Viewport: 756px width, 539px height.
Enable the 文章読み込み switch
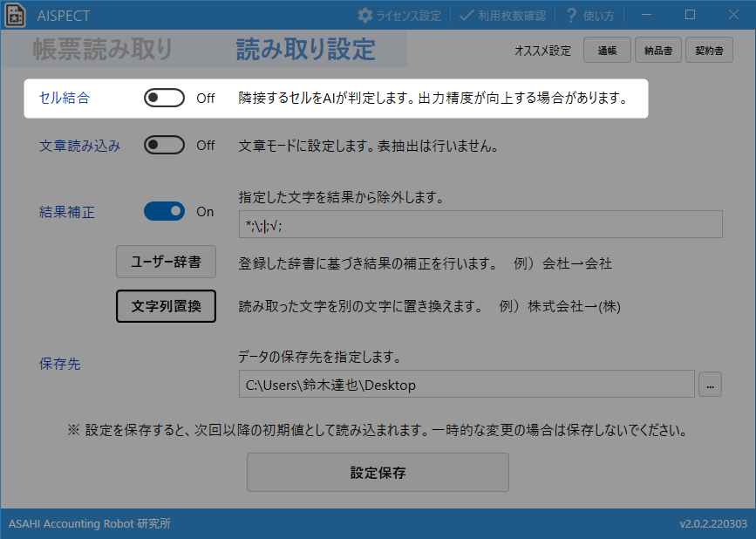pyautogui.click(x=165, y=146)
